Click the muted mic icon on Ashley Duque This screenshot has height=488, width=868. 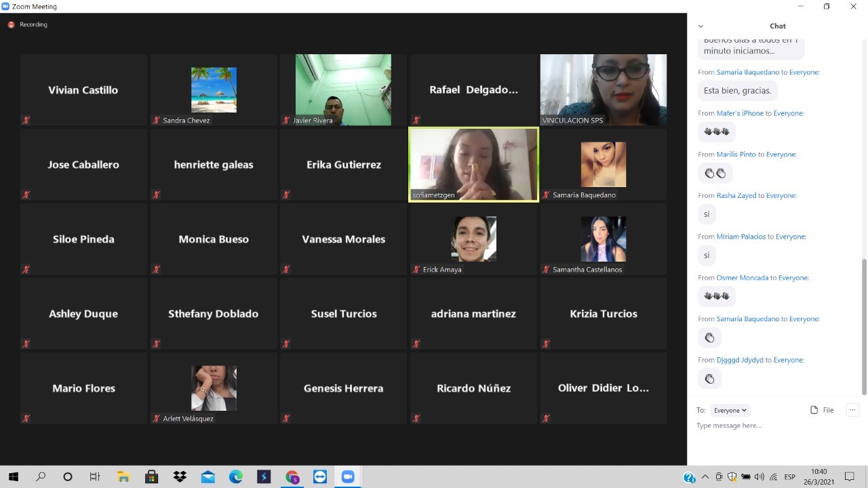26,344
